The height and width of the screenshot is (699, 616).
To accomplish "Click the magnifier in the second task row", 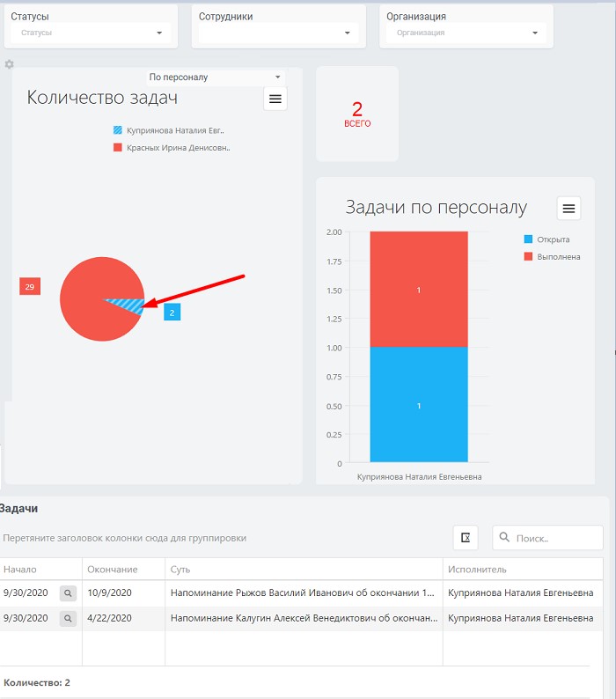I will pos(68,618).
